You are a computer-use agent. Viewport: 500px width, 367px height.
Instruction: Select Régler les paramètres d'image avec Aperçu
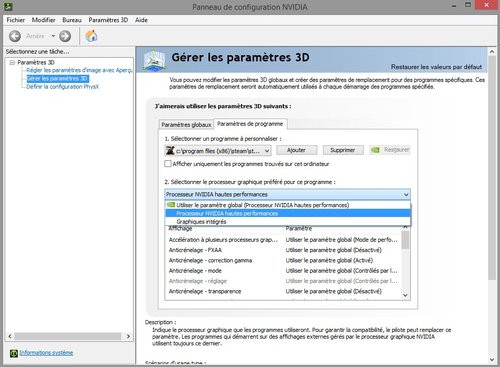click(79, 70)
